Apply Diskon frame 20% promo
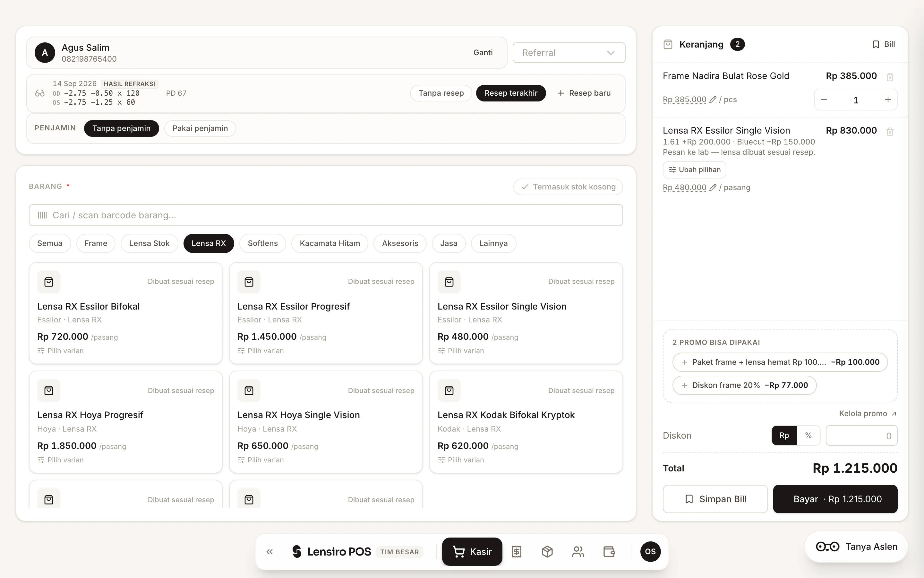Image resolution: width=924 pixels, height=578 pixels. (x=745, y=385)
